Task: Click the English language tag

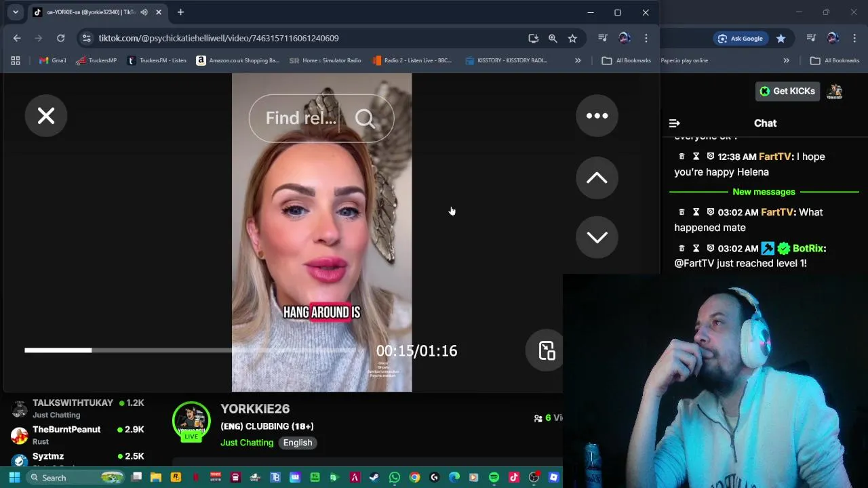Action: [x=298, y=443]
